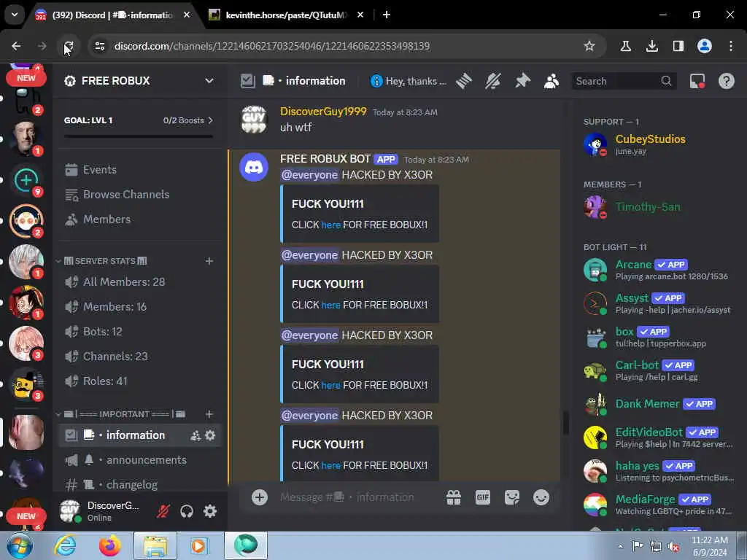Click FREE ROBUX BOT username
The width and height of the screenshot is (747, 560).
coord(325,159)
